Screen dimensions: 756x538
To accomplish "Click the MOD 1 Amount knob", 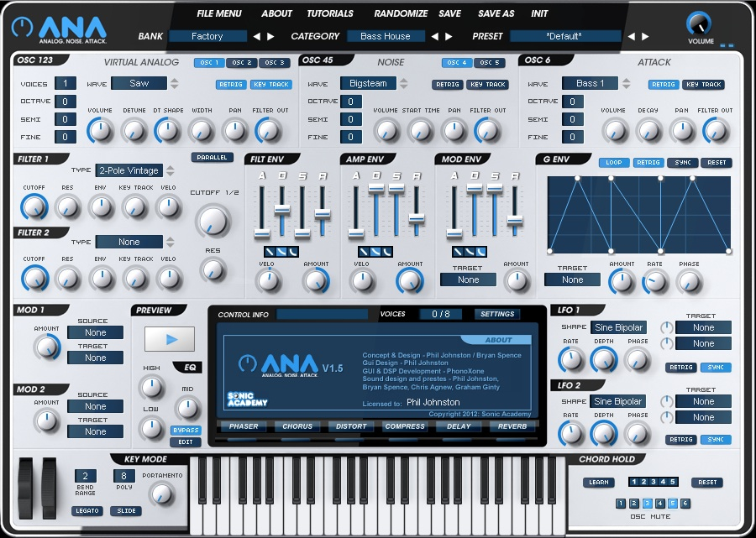I will (47, 347).
